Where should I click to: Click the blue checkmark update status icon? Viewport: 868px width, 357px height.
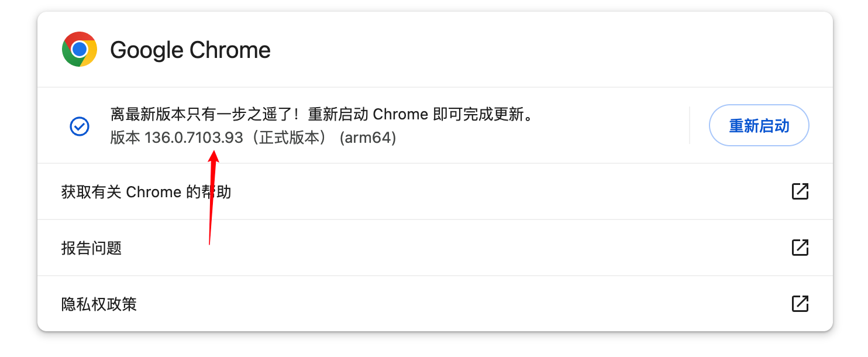click(80, 126)
